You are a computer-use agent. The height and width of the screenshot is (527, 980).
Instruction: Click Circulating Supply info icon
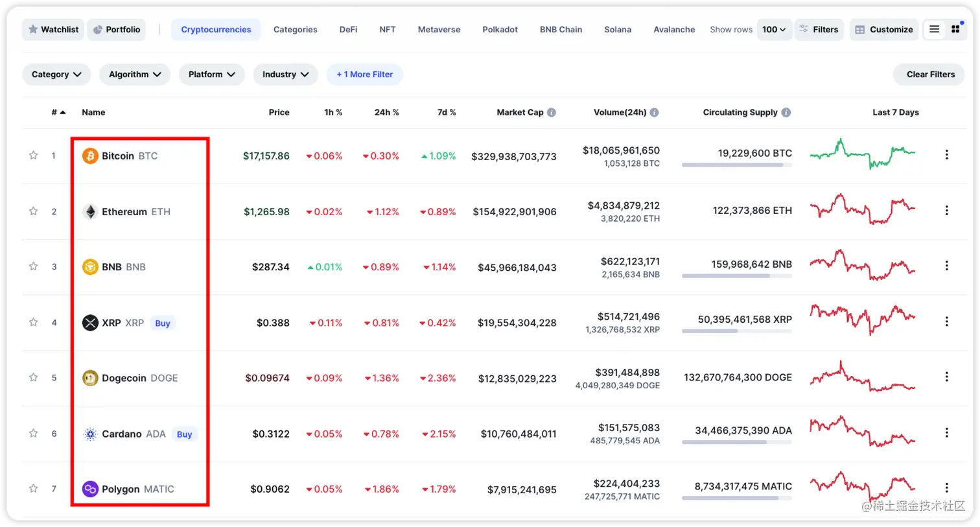(786, 112)
